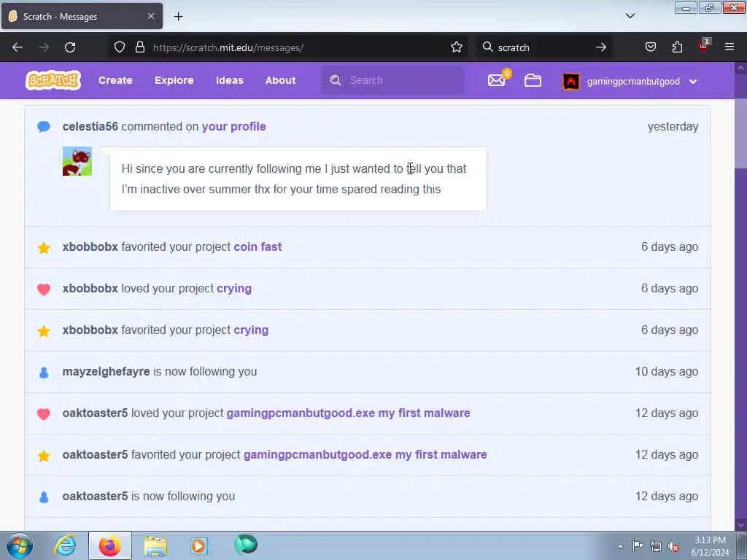Open the list all tabs chevron
Screen dimensions: 747x560
pyautogui.click(x=630, y=16)
